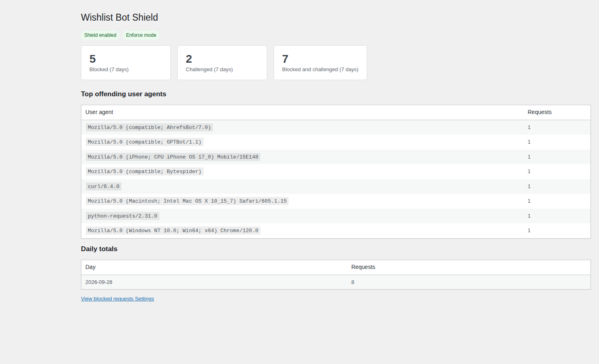Open the Settings link

click(x=144, y=299)
